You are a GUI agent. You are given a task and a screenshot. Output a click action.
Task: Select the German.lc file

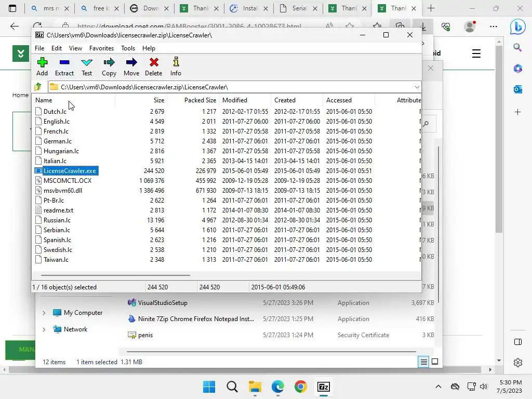57,141
